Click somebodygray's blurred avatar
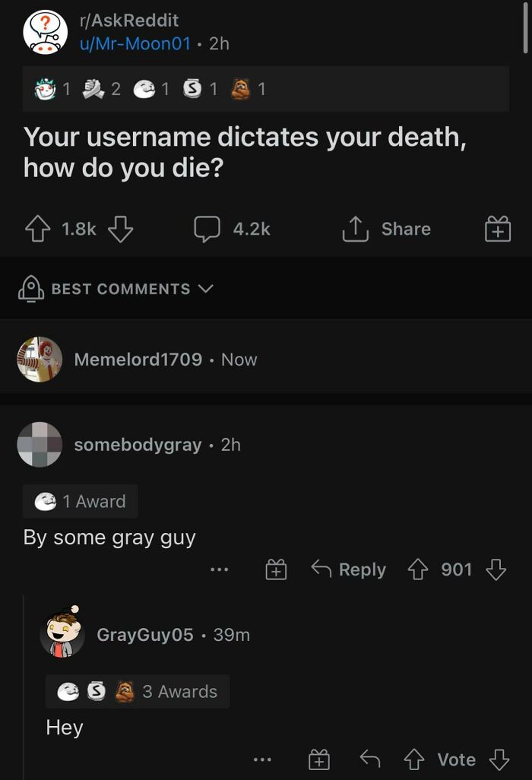This screenshot has width=532, height=780. (x=39, y=444)
